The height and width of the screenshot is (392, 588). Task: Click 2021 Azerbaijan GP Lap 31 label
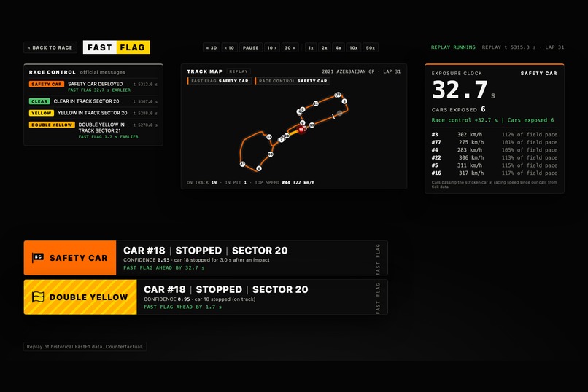(x=361, y=71)
